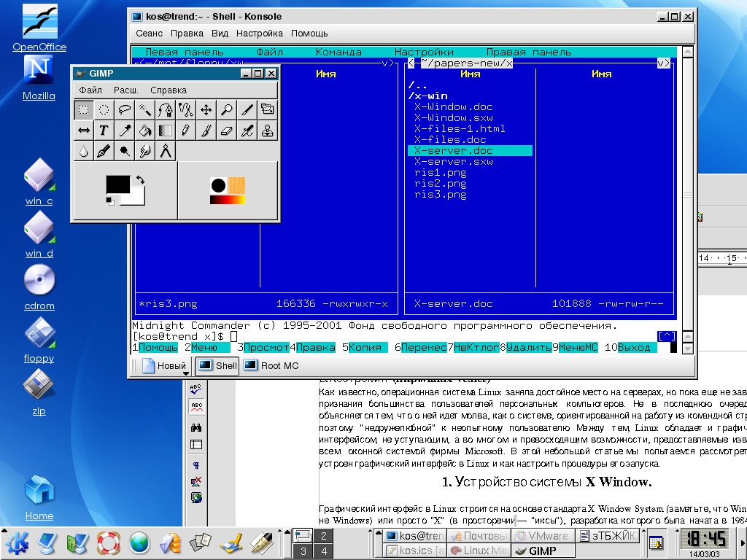Click the black foreground color swatch
This screenshot has width=747, height=560.
[117, 184]
